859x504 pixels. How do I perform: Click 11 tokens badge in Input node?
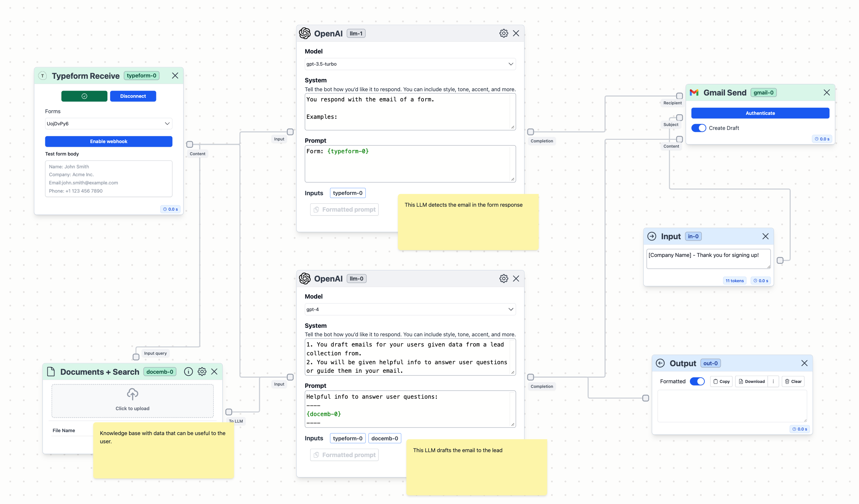(x=735, y=281)
